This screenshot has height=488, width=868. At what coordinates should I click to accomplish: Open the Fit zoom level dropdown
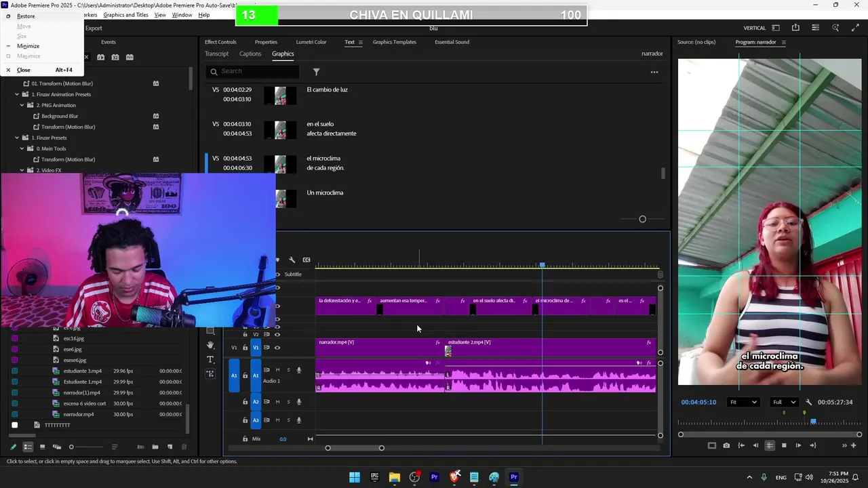(743, 402)
